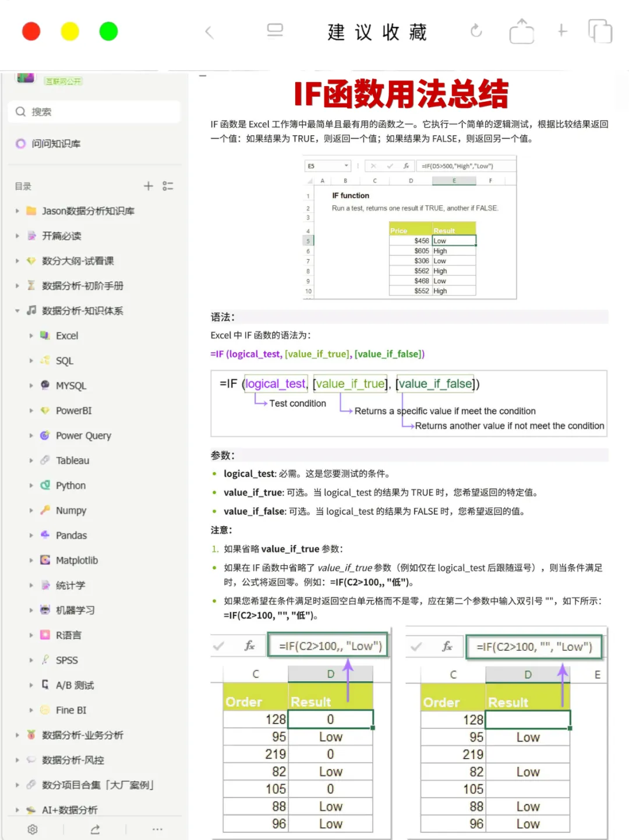This screenshot has height=840, width=629.
Task: Open the Python page
Action: [x=70, y=485]
